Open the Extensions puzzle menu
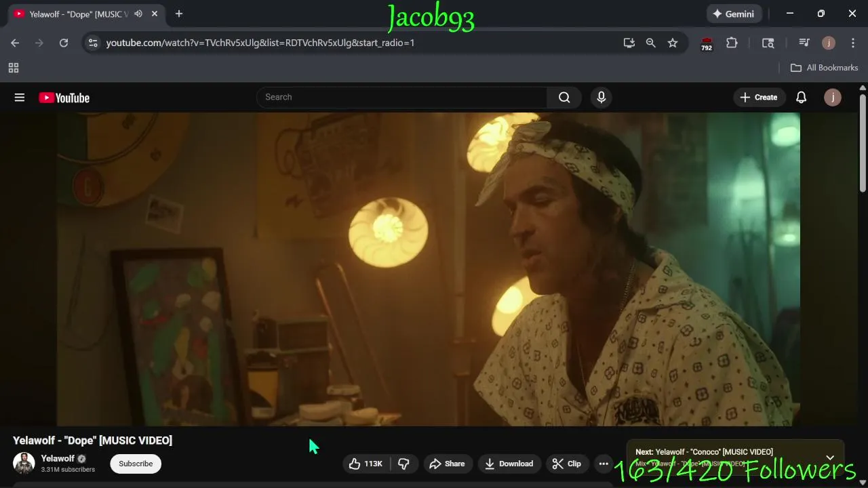This screenshot has width=868, height=488. point(732,43)
